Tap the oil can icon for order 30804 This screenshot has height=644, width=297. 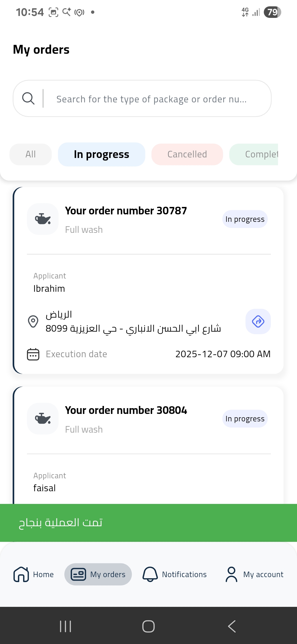click(43, 419)
